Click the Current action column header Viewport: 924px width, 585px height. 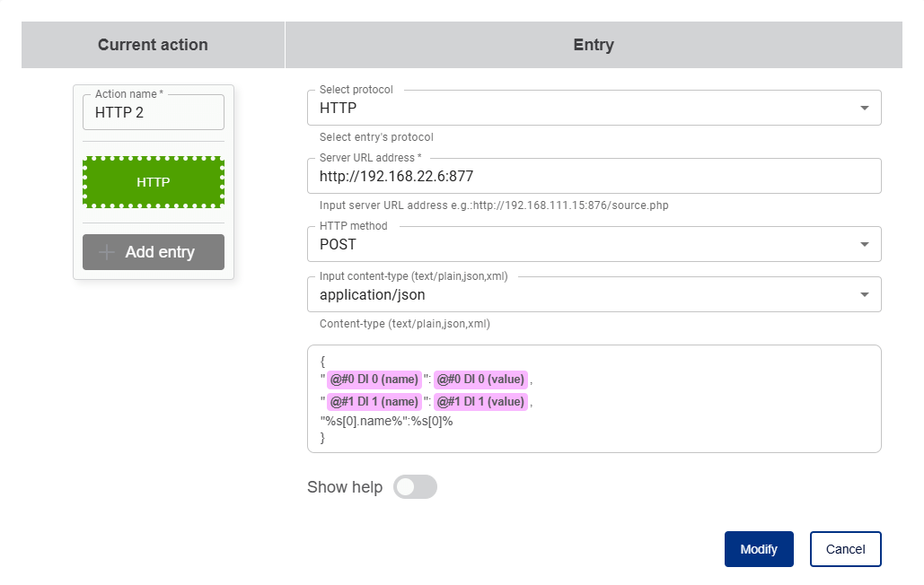153,45
